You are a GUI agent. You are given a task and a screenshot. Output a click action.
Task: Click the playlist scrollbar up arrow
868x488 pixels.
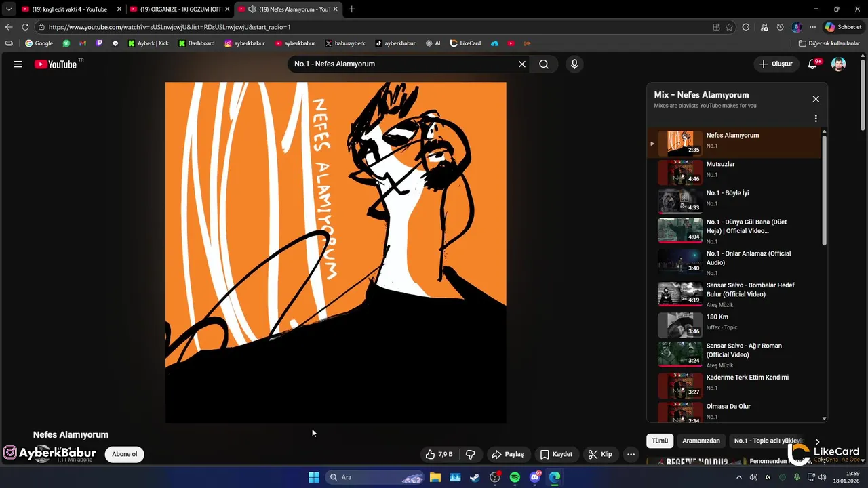pos(825,131)
